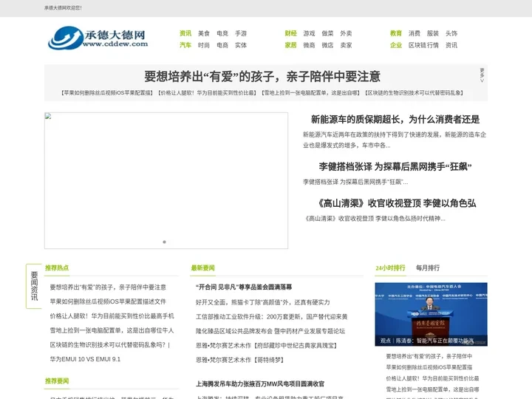This screenshot has width=532, height=399.
Task: Click the 承德大德网 site logo
Action: [98, 38]
